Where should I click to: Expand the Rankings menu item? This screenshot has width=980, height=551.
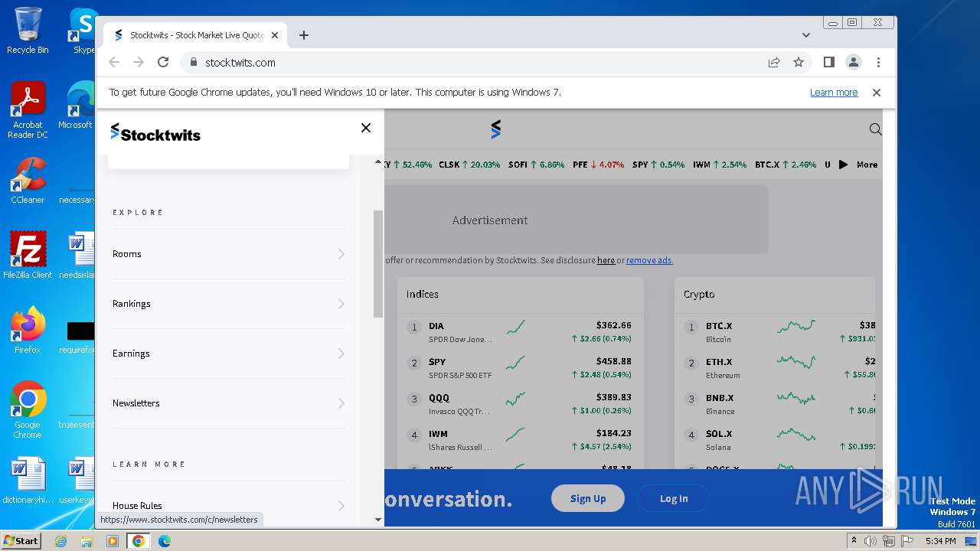click(341, 304)
